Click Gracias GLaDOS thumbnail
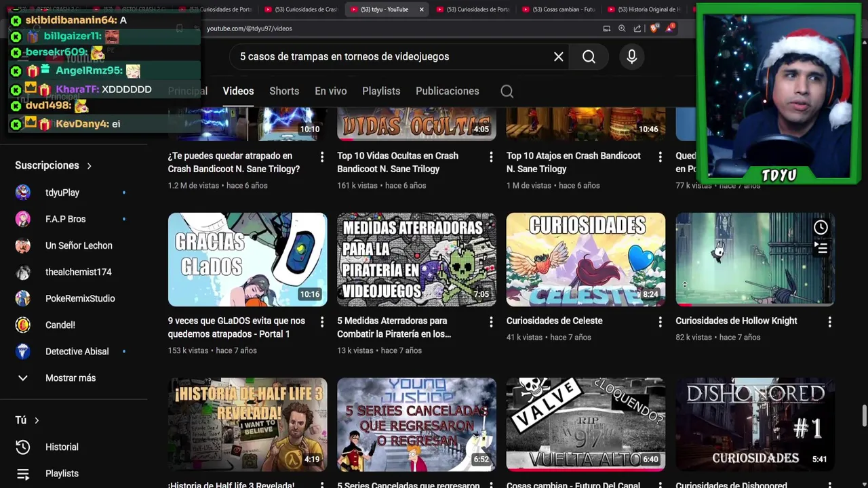This screenshot has height=488, width=868. click(248, 260)
